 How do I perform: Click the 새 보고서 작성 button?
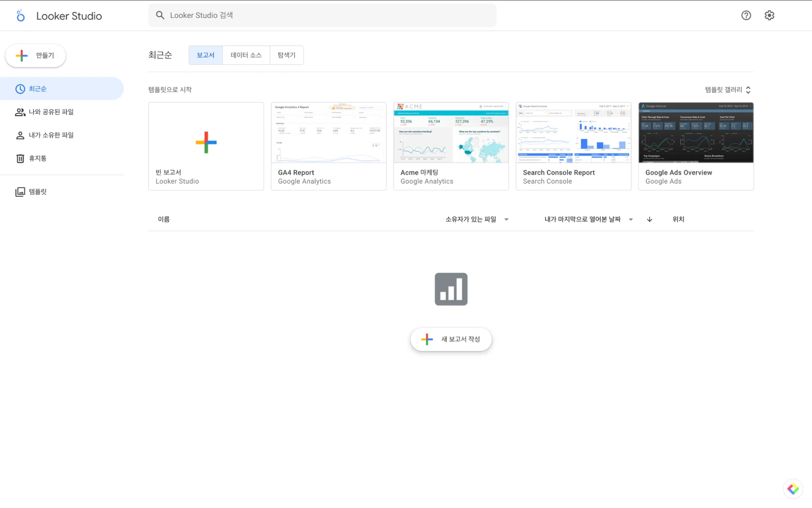click(x=451, y=339)
